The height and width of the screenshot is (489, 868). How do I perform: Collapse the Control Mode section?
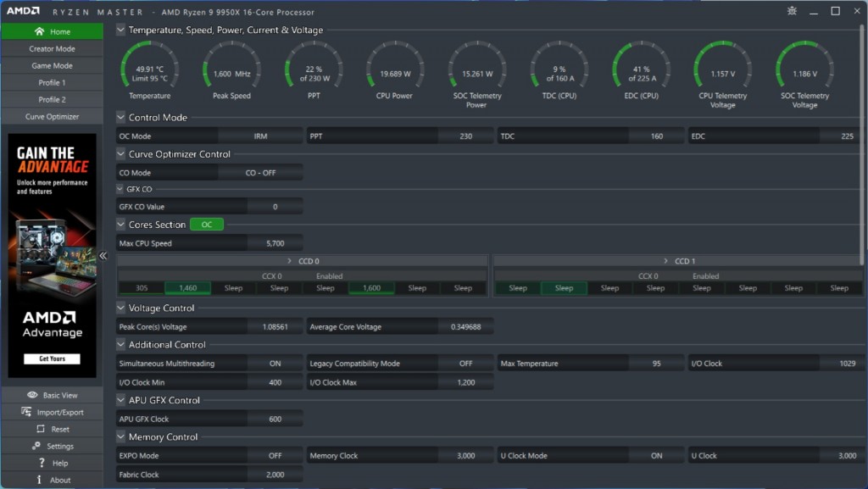pyautogui.click(x=121, y=118)
